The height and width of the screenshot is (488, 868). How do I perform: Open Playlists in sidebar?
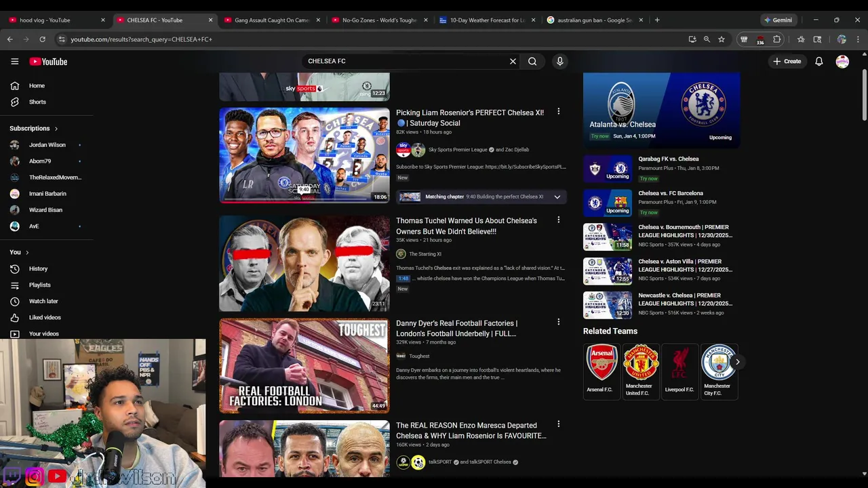pos(39,285)
